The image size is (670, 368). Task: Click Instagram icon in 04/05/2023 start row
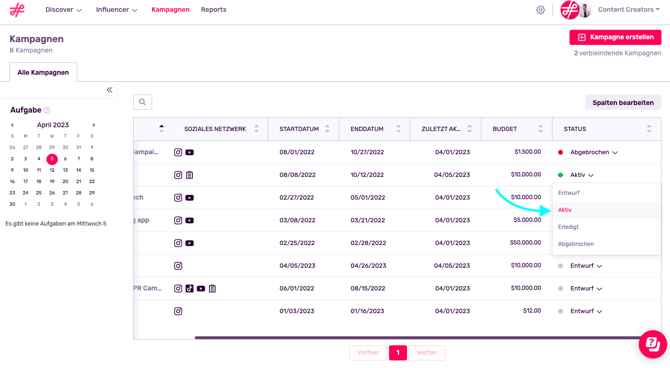point(178,266)
